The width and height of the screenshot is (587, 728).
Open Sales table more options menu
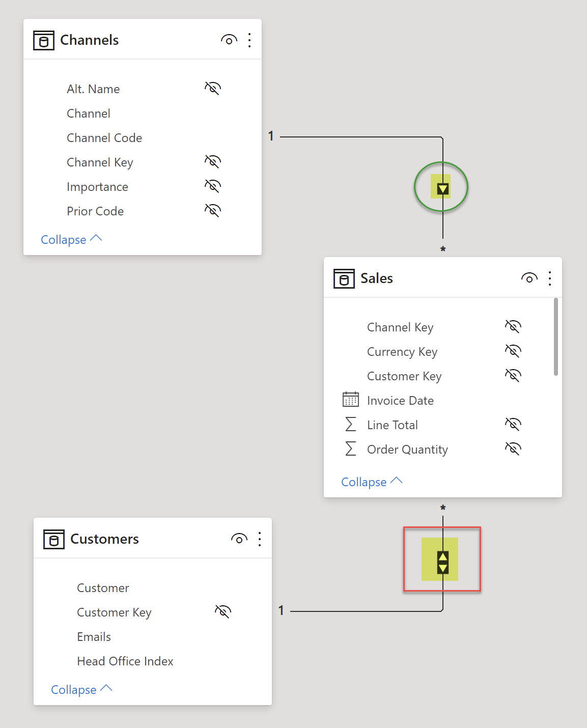550,278
